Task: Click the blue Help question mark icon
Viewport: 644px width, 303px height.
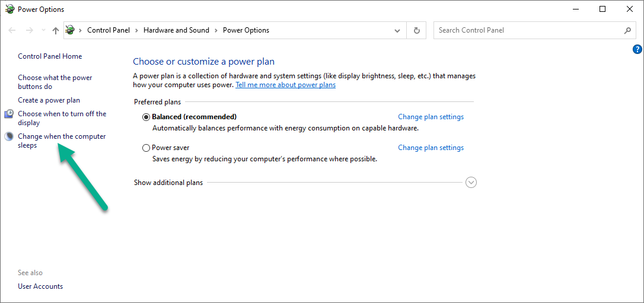Action: pos(637,49)
